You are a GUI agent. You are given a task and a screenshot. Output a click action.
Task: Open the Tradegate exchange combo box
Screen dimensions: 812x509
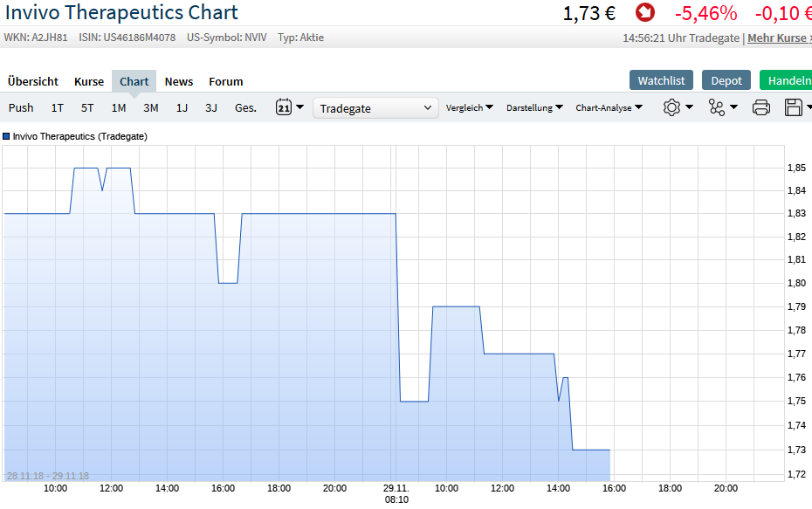(x=375, y=108)
